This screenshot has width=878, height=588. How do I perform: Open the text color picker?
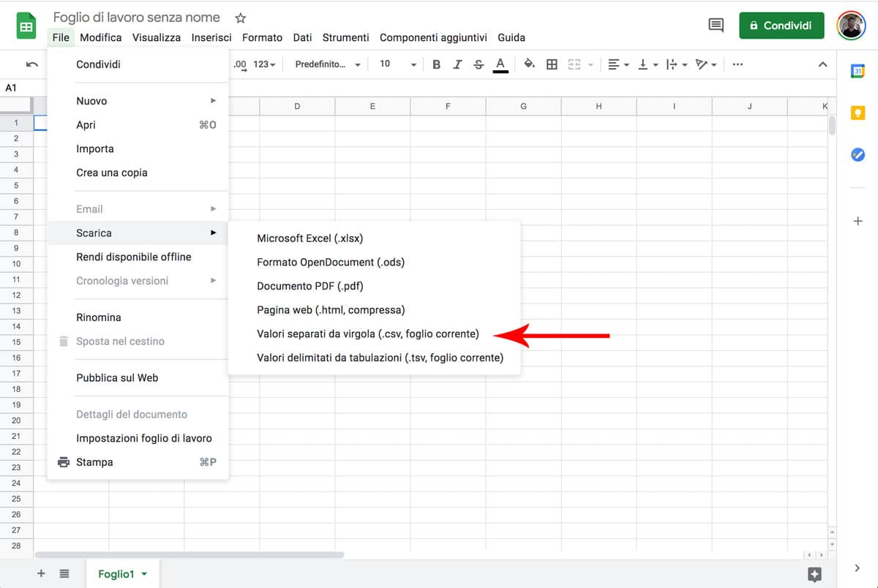(x=500, y=64)
